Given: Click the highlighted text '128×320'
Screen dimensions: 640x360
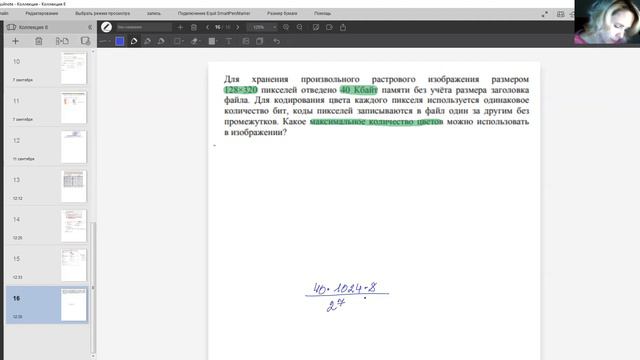Looking at the screenshot, I should [x=241, y=90].
